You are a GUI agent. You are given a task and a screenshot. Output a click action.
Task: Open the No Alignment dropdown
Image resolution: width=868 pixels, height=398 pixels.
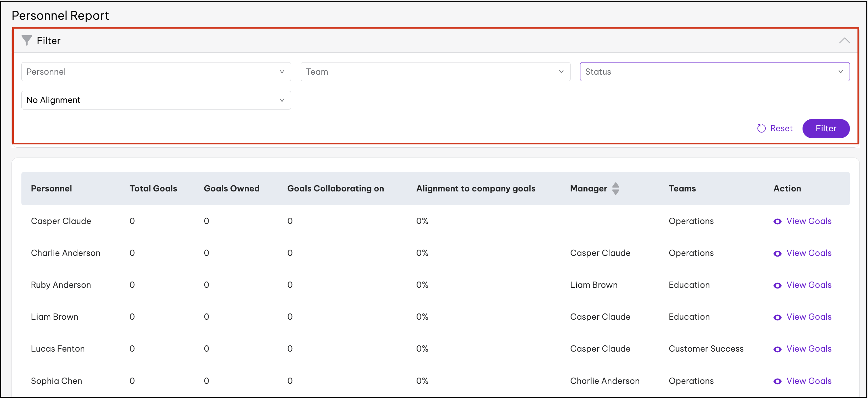(x=156, y=100)
